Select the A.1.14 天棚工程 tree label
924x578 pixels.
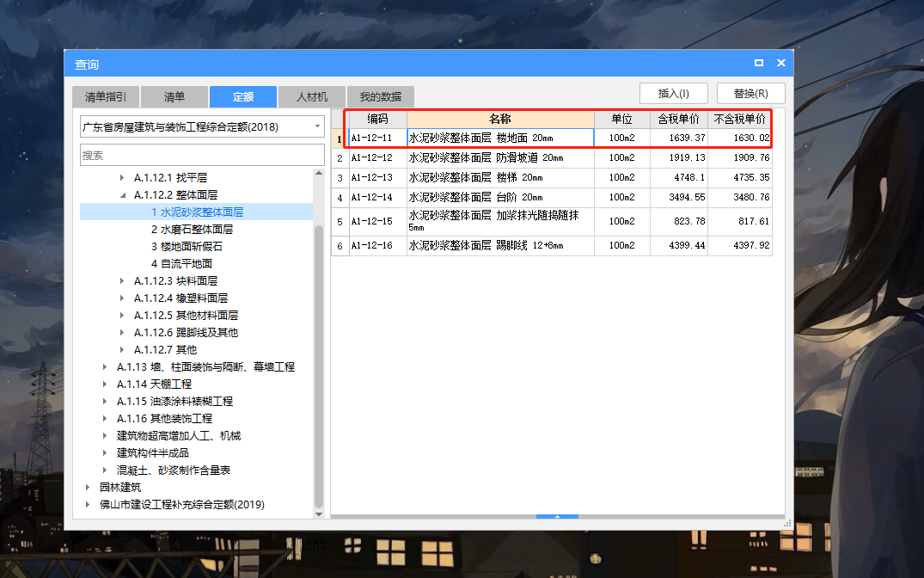tap(155, 384)
